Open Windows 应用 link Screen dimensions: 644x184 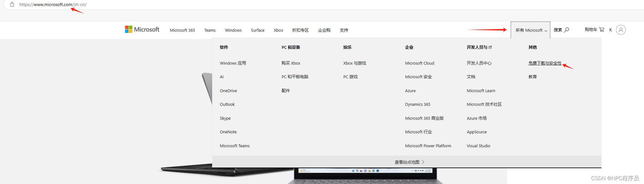[x=233, y=63]
